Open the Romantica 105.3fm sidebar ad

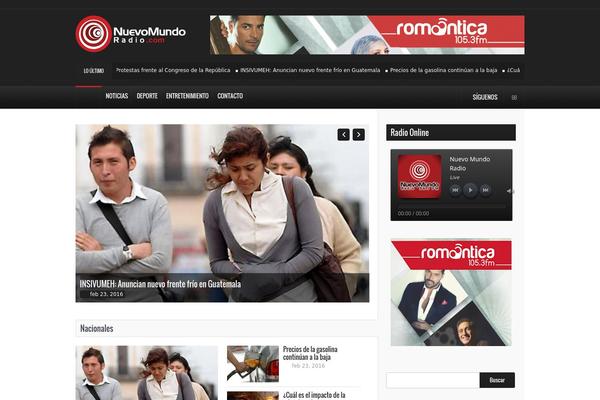coord(451,293)
